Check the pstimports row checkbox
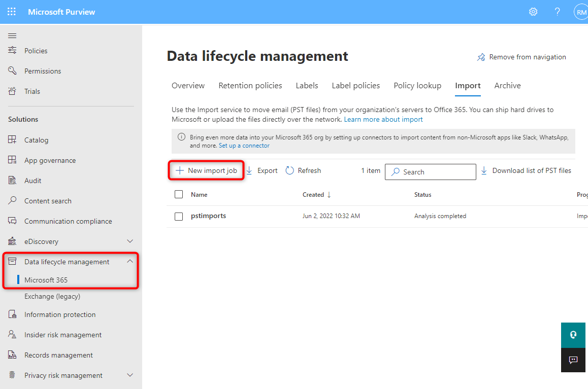This screenshot has width=588, height=389. 179,216
